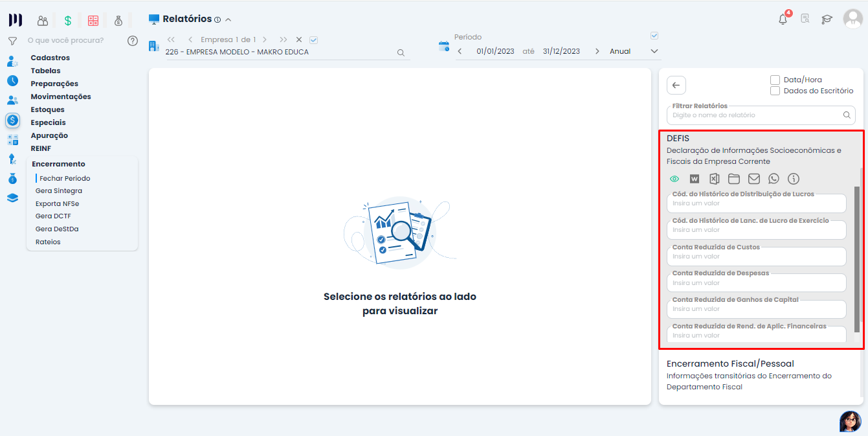Open the Anual period dropdown

coord(654,51)
